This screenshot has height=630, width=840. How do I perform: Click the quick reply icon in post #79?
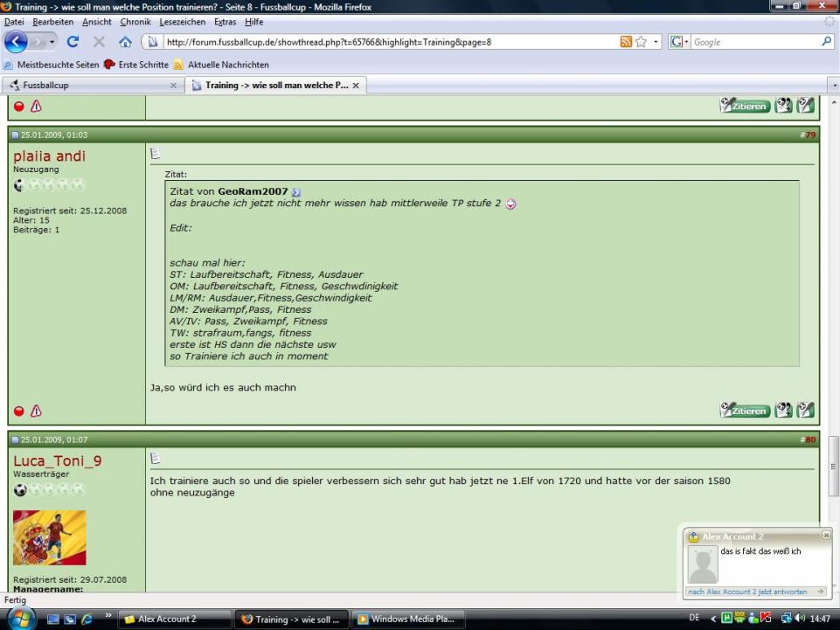coord(806,411)
